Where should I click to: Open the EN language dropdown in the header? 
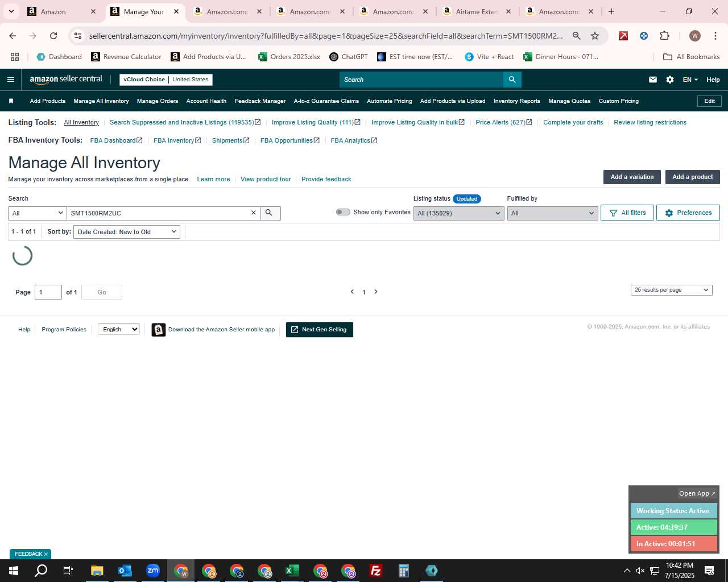click(690, 80)
